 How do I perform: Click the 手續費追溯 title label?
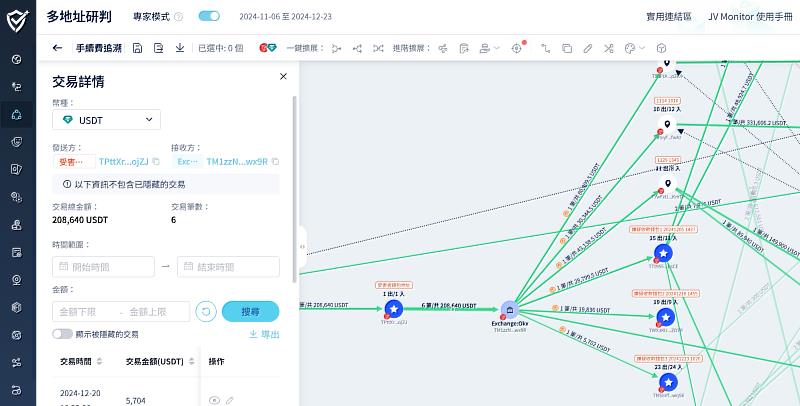[x=99, y=48]
